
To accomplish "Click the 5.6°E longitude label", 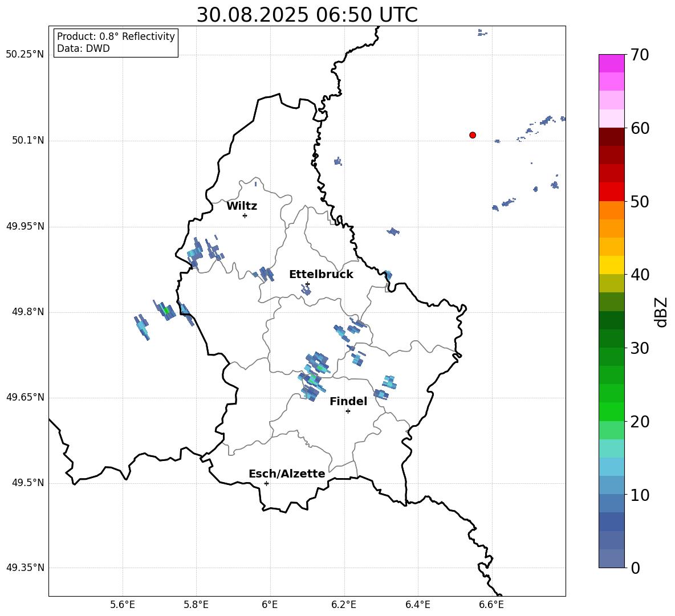I will 123,605.
